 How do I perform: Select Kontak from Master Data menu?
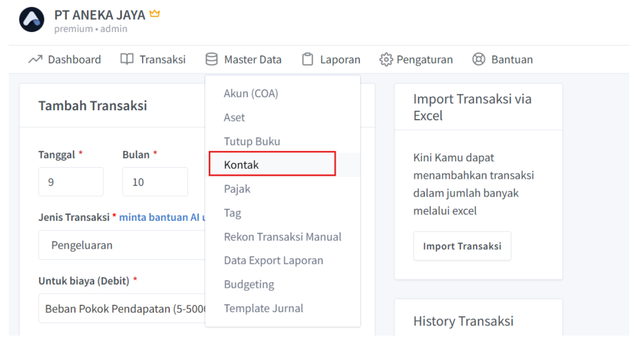tap(272, 164)
